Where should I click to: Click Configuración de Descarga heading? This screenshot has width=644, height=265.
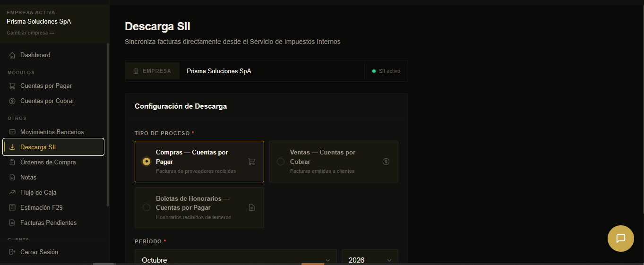[x=180, y=106]
